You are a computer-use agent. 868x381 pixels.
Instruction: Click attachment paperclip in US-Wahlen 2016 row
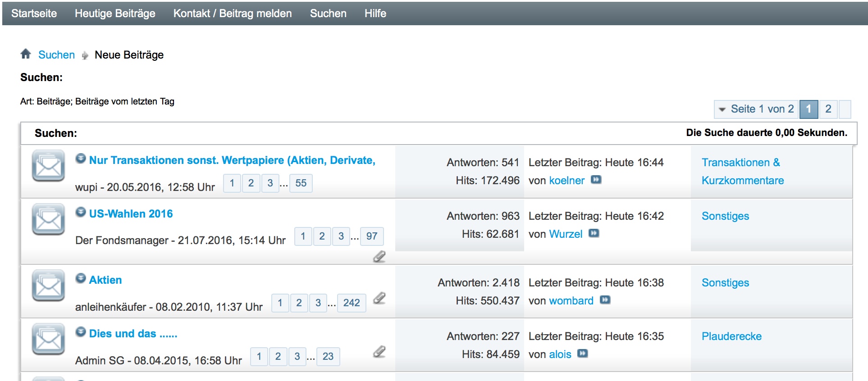click(379, 256)
